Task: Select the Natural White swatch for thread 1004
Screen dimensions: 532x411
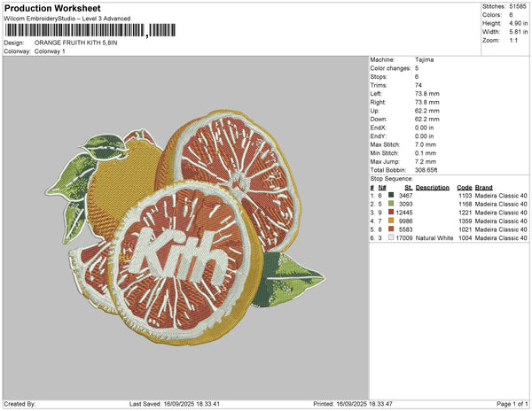Action: (x=391, y=237)
